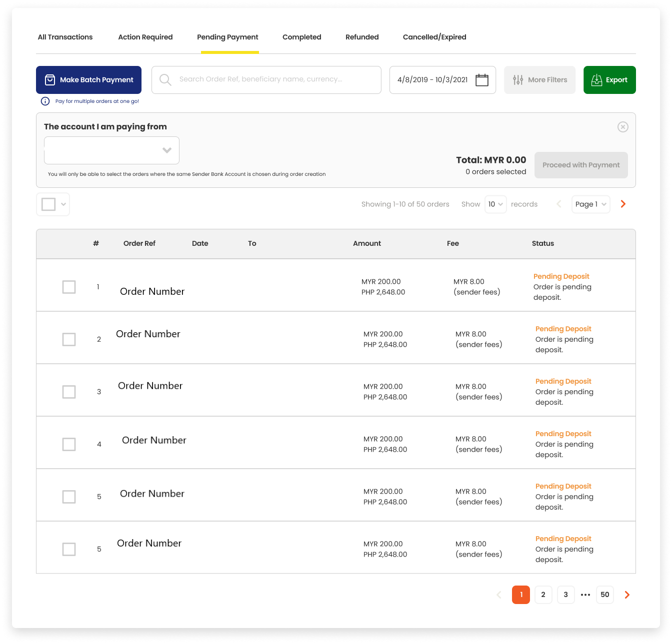Go to next page using top arrow
The height and width of the screenshot is (644, 672).
tap(623, 204)
